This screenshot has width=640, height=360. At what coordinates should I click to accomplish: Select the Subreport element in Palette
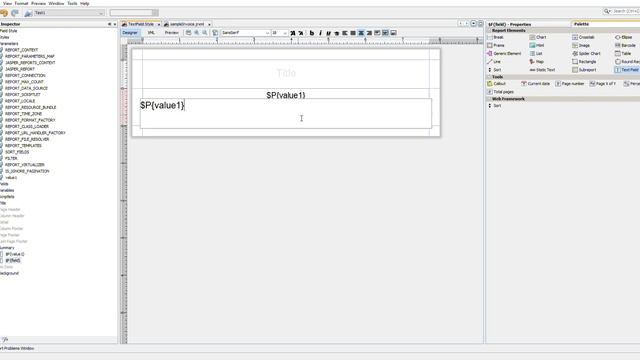pos(584,70)
